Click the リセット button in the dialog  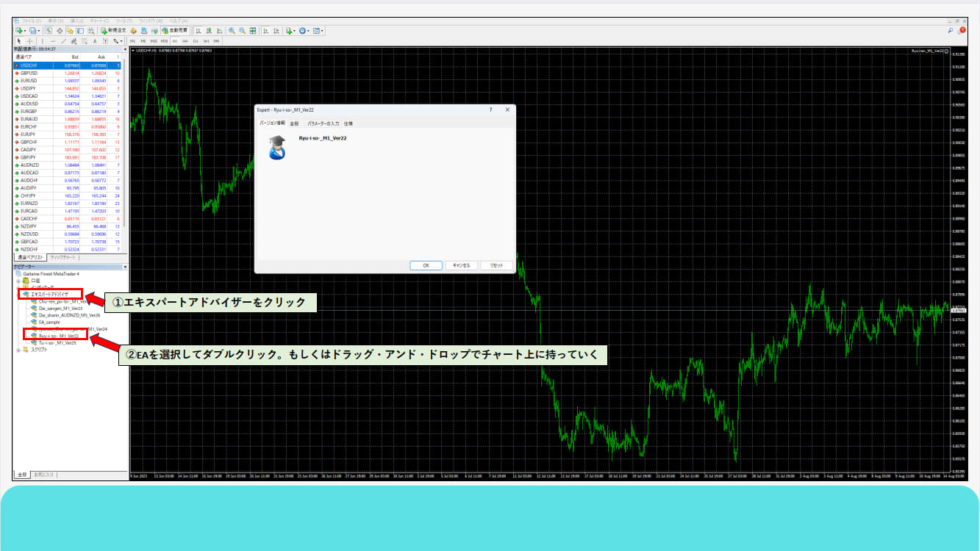pyautogui.click(x=496, y=265)
